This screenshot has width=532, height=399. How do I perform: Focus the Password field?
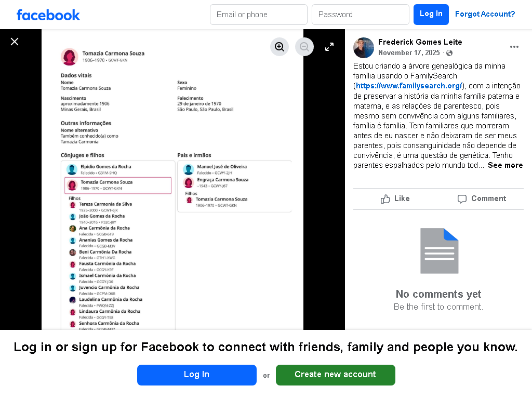pyautogui.click(x=361, y=15)
